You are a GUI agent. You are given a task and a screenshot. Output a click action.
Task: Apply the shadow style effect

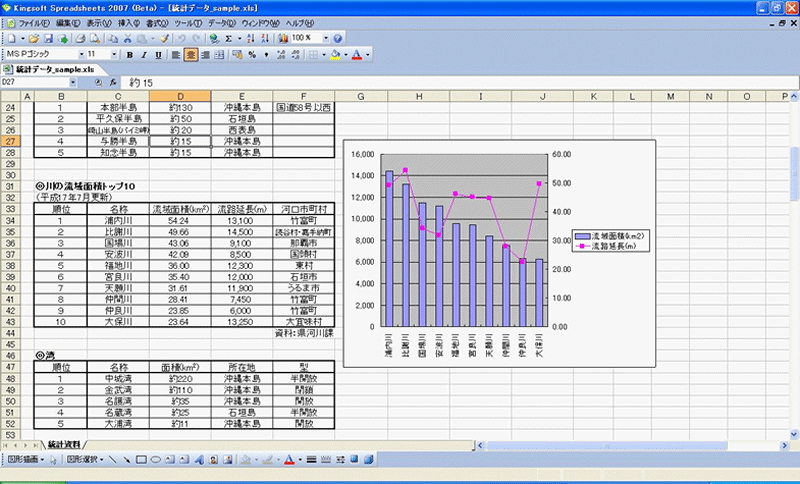tap(354, 460)
